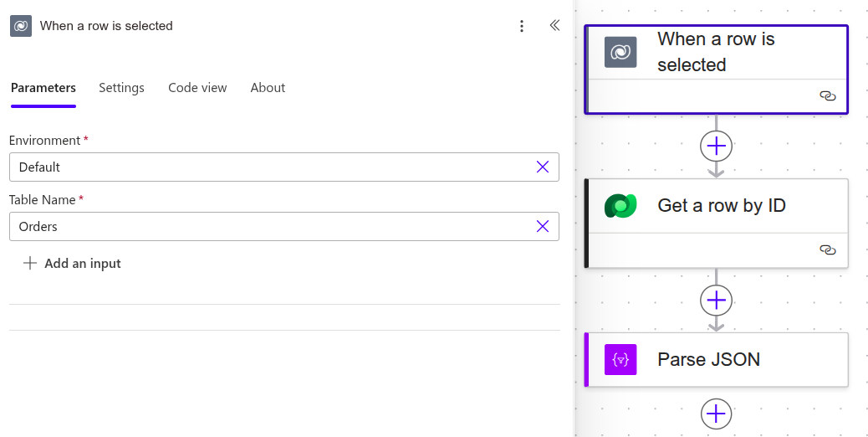
Task: Open the About tab
Action: (268, 88)
